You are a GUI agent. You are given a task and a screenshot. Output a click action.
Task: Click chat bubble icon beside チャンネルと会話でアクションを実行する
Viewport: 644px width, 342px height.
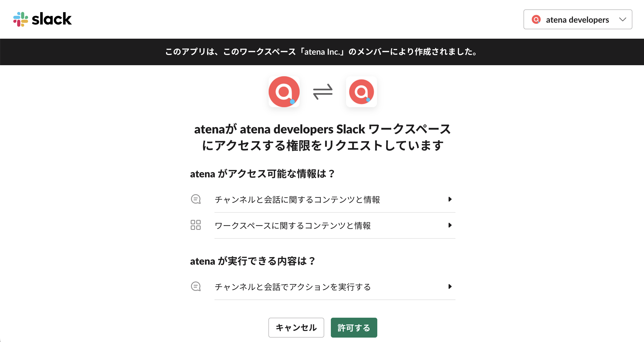coord(196,286)
